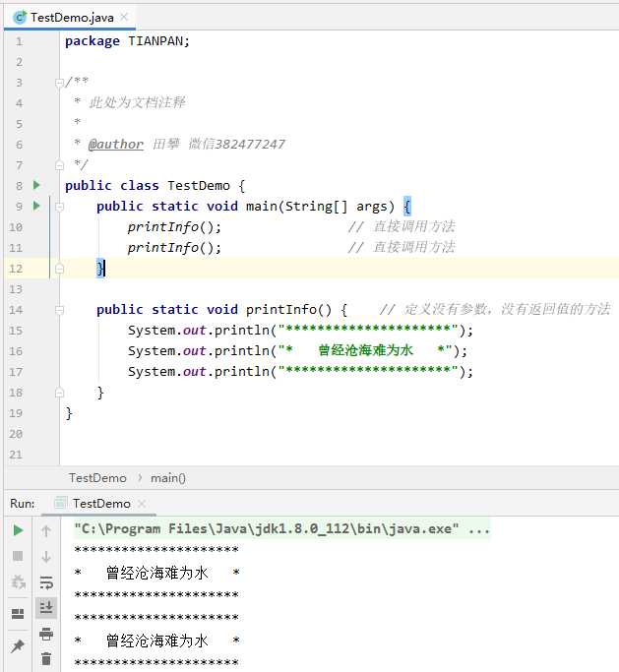
Task: Go up the stack trace arrow
Action: pos(46,531)
